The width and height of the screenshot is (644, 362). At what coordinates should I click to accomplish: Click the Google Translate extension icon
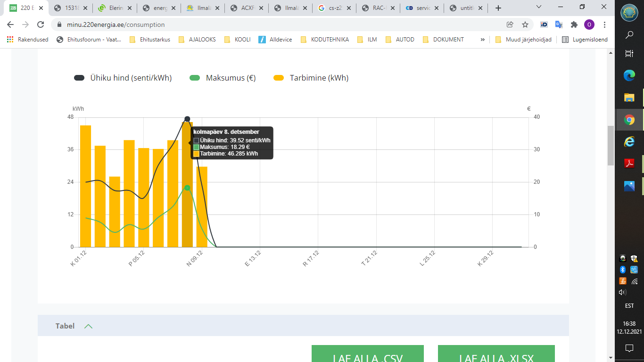click(x=559, y=25)
